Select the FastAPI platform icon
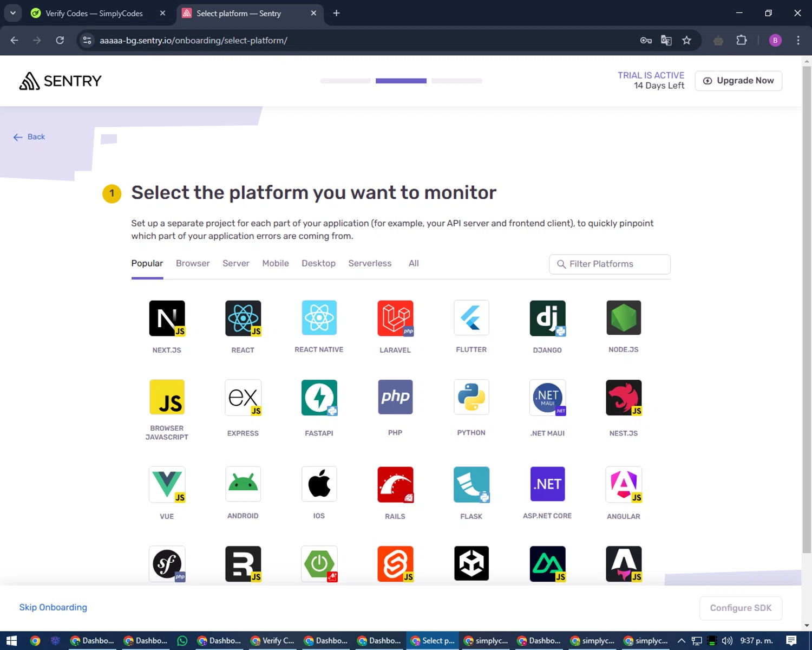812x650 pixels. point(319,397)
